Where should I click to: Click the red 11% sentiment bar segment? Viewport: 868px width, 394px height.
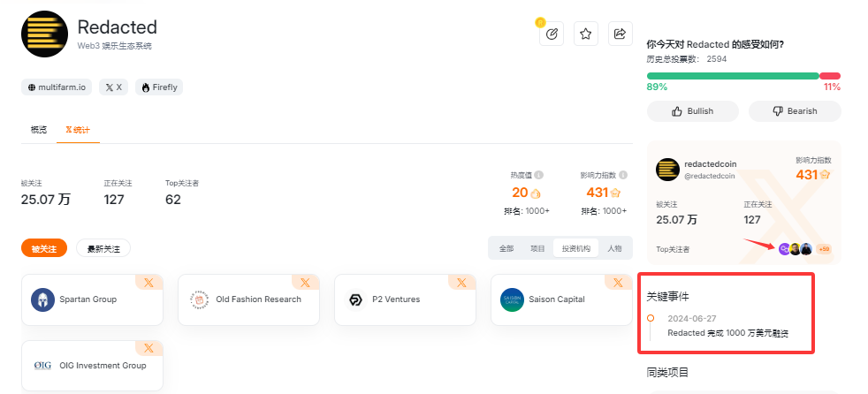click(x=830, y=76)
